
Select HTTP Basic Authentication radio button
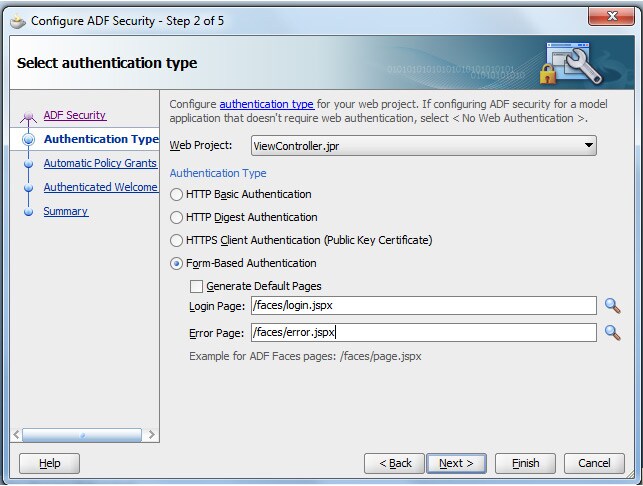176,194
